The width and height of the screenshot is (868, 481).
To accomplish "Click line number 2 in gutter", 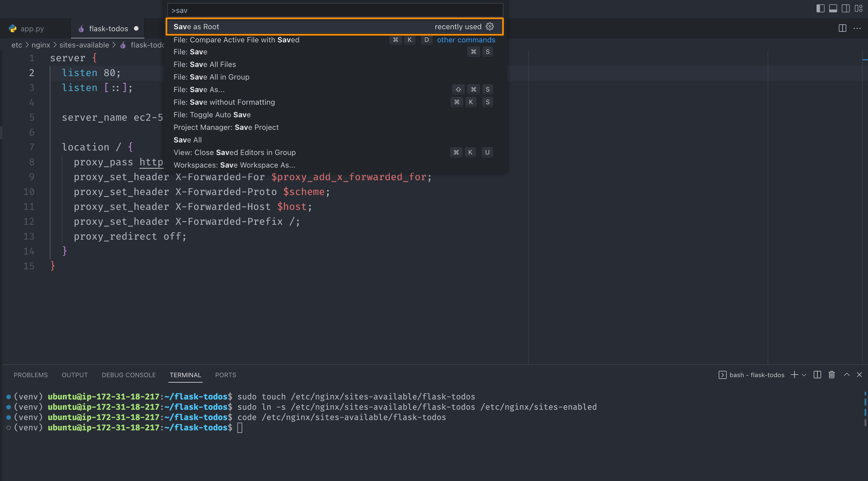I will pyautogui.click(x=32, y=73).
